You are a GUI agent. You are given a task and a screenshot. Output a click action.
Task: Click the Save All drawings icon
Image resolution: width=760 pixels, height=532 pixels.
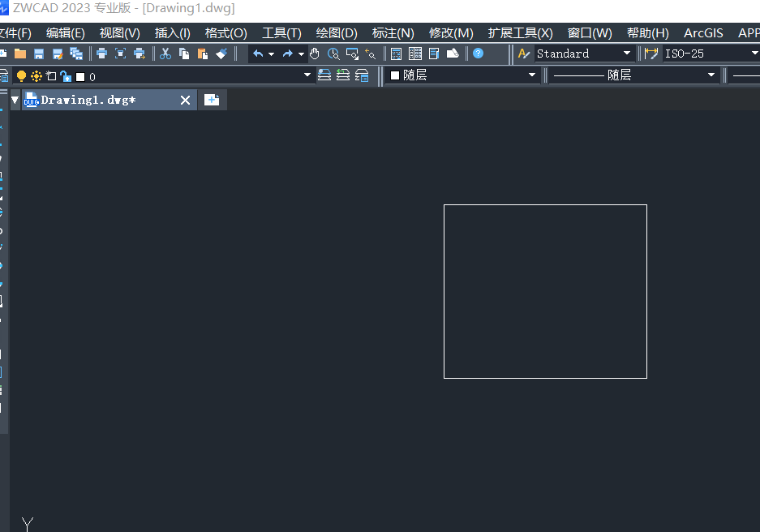point(76,54)
